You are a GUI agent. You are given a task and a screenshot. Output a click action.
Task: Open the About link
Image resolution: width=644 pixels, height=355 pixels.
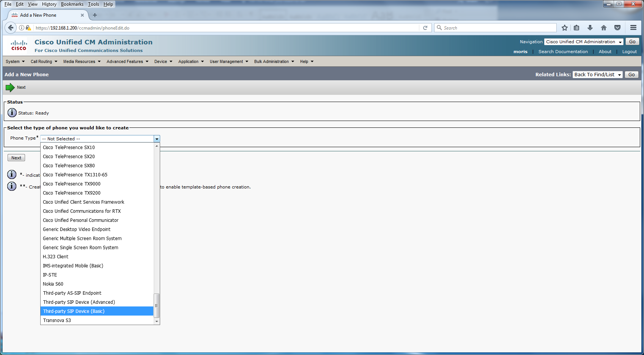(605, 52)
